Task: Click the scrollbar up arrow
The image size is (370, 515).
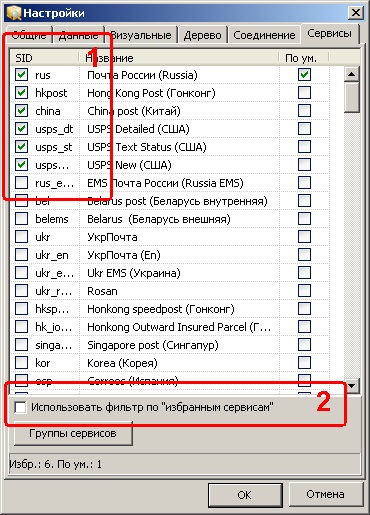Action: point(351,74)
